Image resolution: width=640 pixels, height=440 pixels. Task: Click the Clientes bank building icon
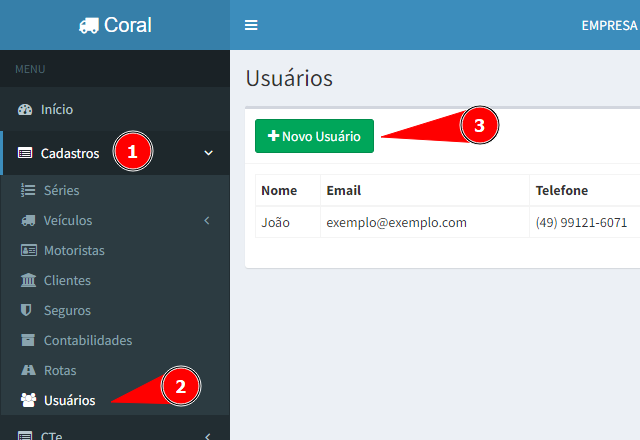[x=28, y=281]
